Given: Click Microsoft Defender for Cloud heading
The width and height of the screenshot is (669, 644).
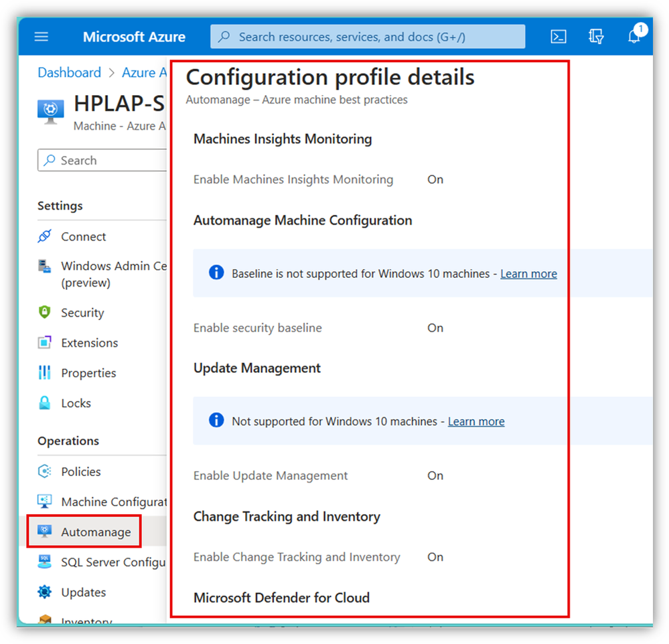Looking at the screenshot, I should tap(281, 598).
